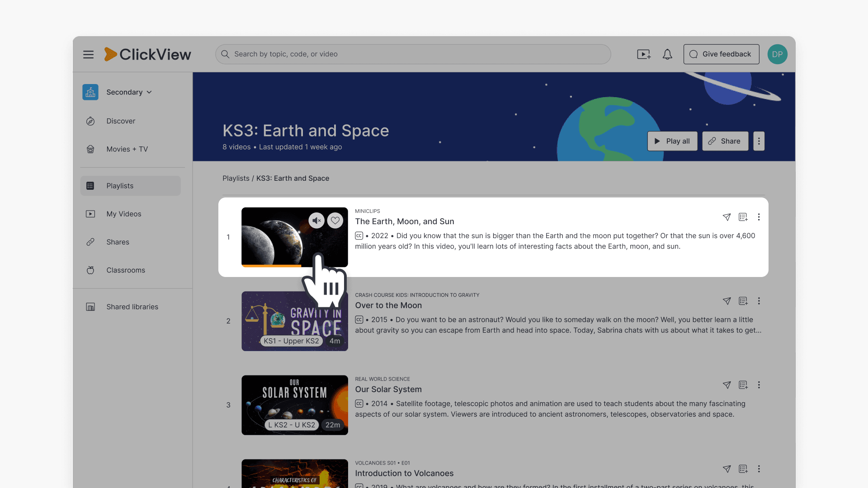
Task: Click closed captions icon for Our Solar System
Action: pos(359,404)
